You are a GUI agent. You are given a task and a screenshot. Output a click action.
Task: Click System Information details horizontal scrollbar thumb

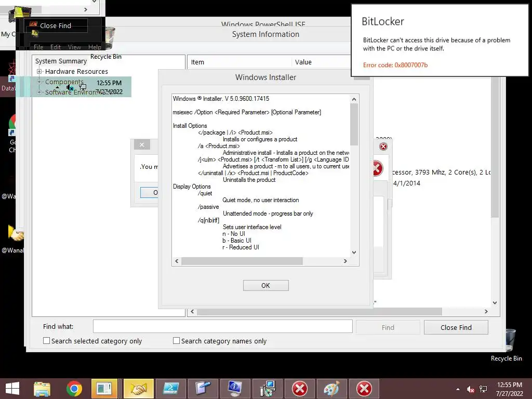[319, 312]
